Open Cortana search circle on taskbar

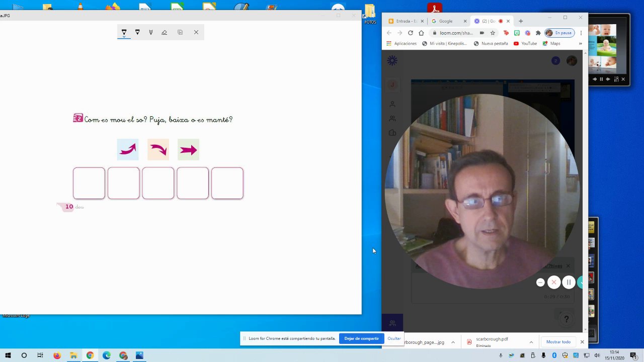click(24, 355)
